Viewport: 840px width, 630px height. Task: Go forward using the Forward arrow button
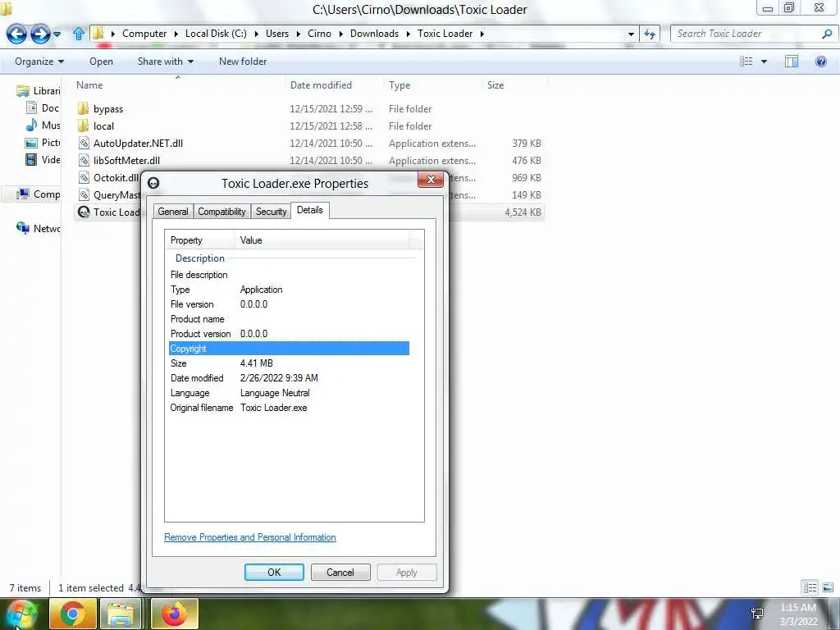[40, 34]
